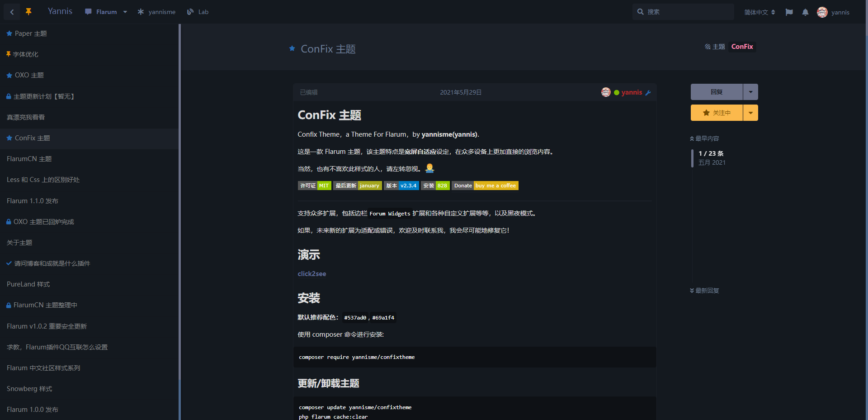Open Flarum v1.0.2 重要安全更新 discussion
The height and width of the screenshot is (420, 868).
pyautogui.click(x=89, y=326)
